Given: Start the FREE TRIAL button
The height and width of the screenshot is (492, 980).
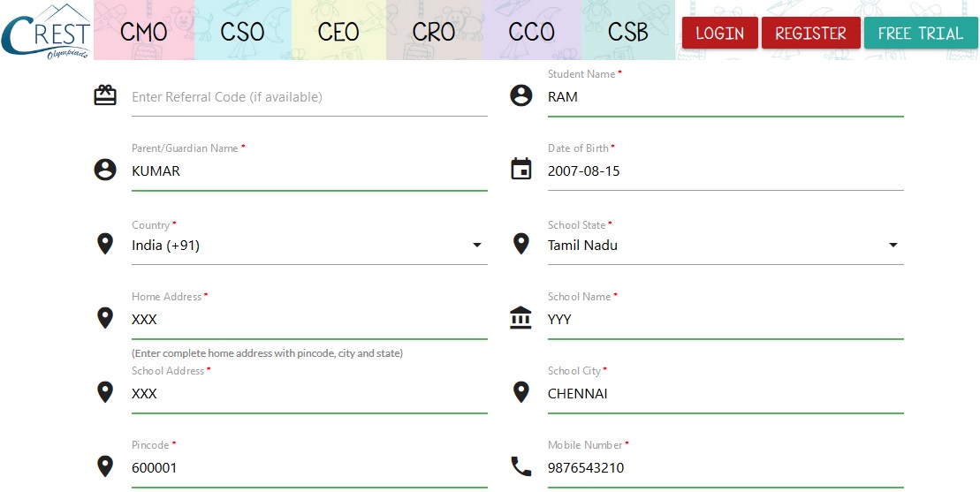Looking at the screenshot, I should [920, 34].
